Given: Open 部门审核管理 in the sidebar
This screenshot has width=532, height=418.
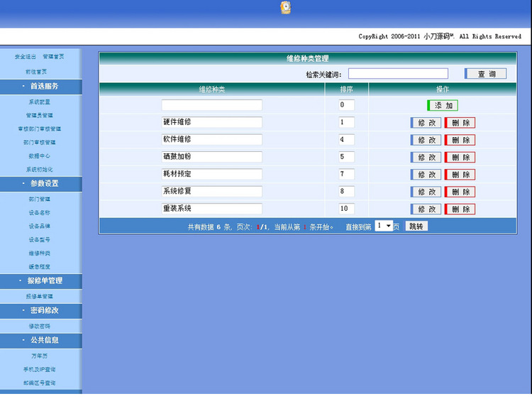Looking at the screenshot, I should point(39,143).
